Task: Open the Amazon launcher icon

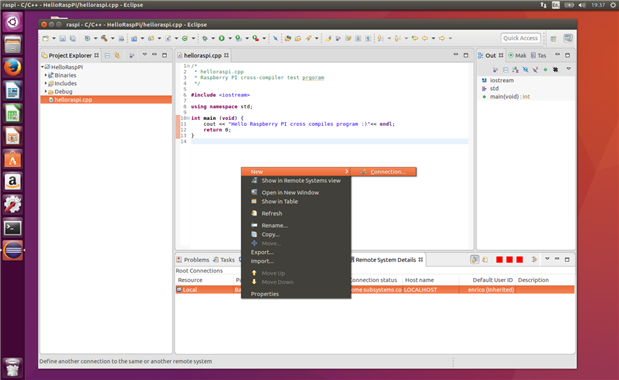Action: [13, 182]
